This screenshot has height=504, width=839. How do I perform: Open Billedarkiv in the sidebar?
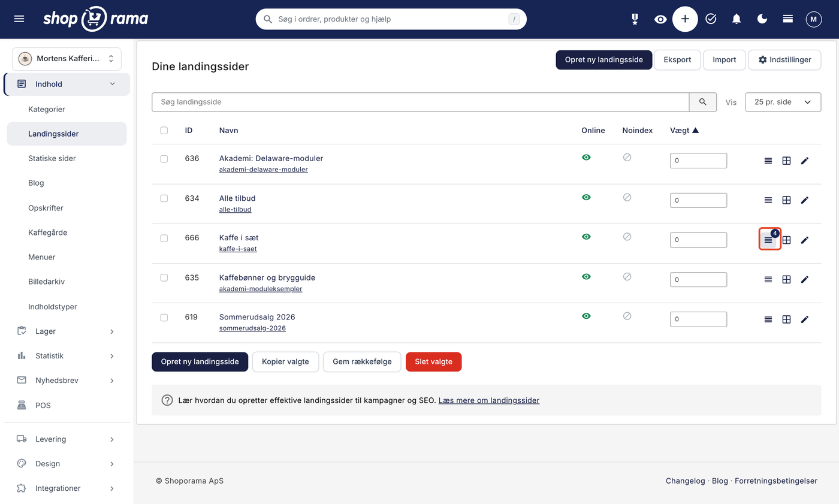click(x=46, y=282)
